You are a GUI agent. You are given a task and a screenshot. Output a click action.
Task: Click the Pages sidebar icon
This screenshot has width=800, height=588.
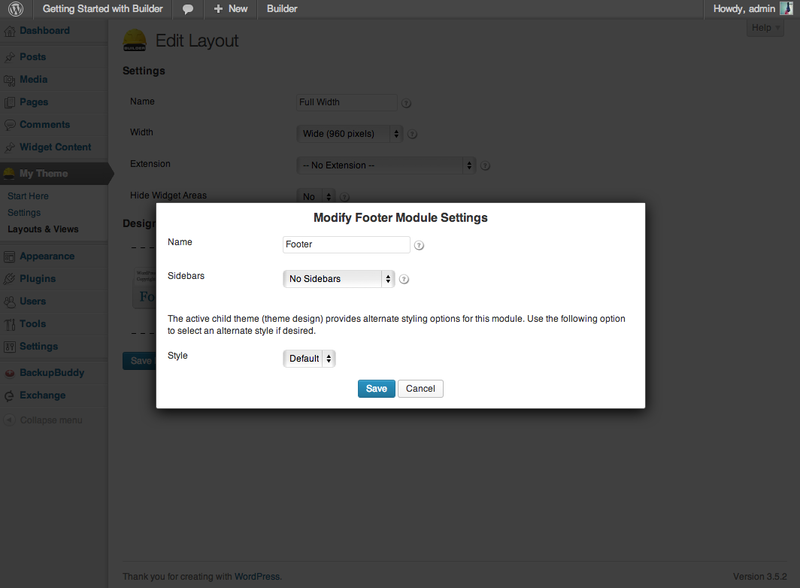click(x=9, y=103)
